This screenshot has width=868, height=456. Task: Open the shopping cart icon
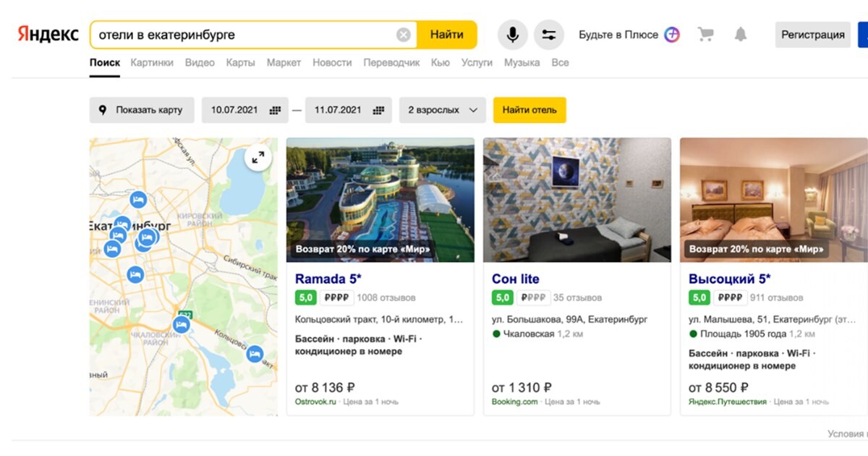(x=705, y=35)
